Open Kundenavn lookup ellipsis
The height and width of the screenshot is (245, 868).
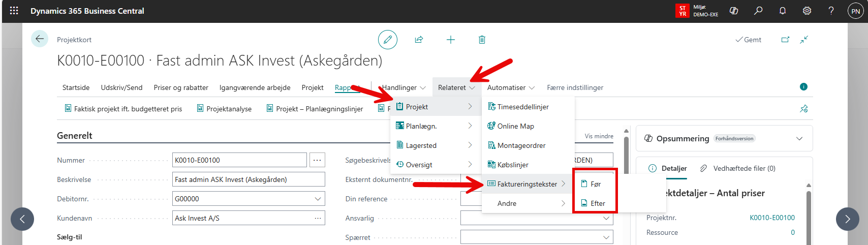click(318, 218)
